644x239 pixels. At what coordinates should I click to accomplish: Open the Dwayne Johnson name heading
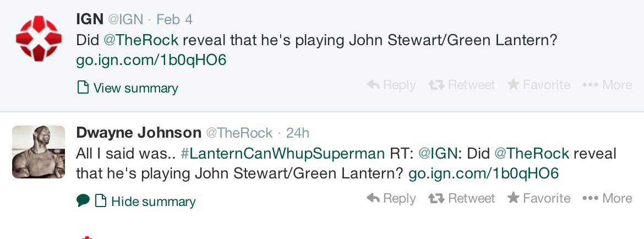coord(139,133)
